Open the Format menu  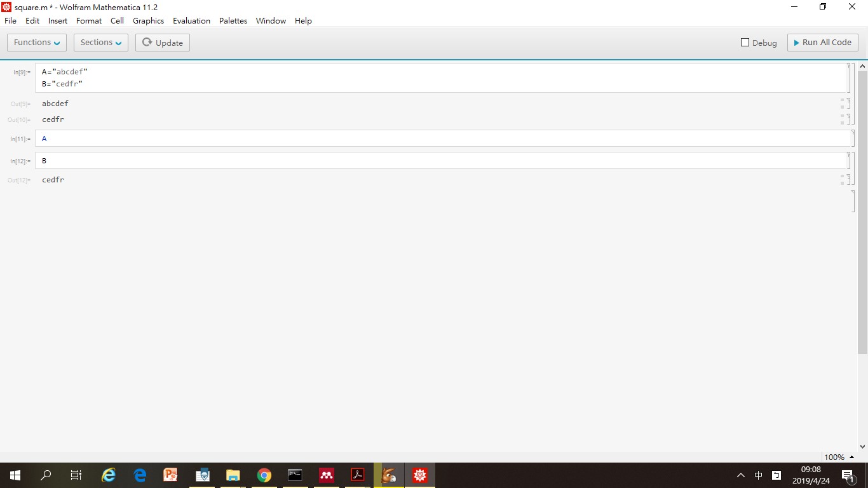89,20
